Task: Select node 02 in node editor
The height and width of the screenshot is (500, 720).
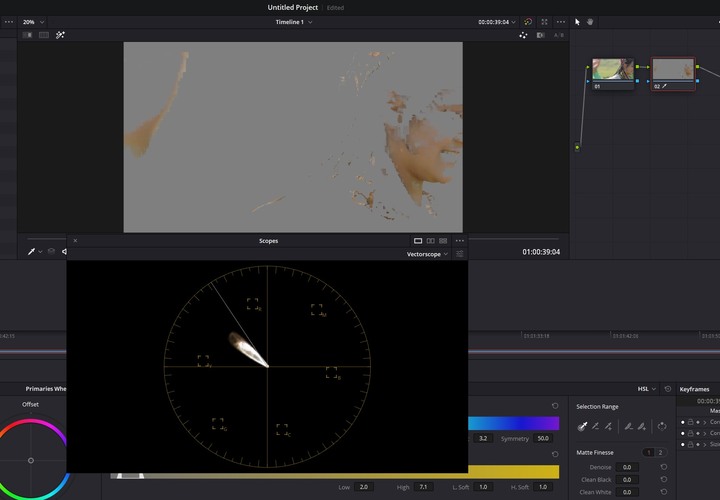Action: click(674, 73)
